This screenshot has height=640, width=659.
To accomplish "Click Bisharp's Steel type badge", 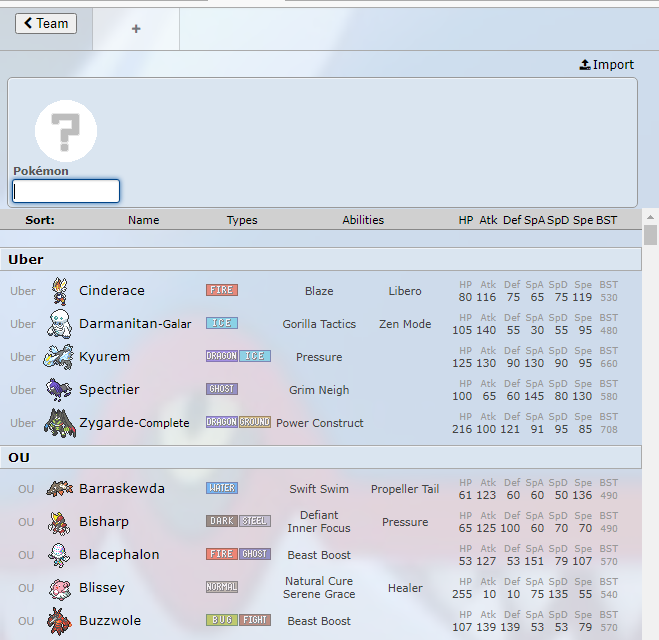I will 255,521.
